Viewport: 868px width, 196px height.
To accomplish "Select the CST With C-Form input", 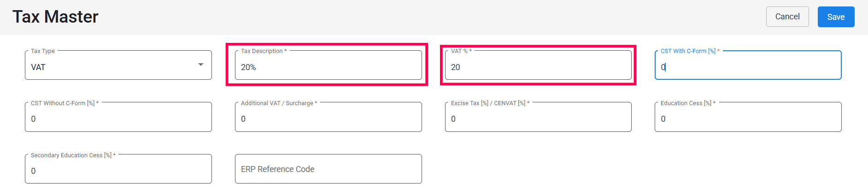I will click(x=748, y=67).
